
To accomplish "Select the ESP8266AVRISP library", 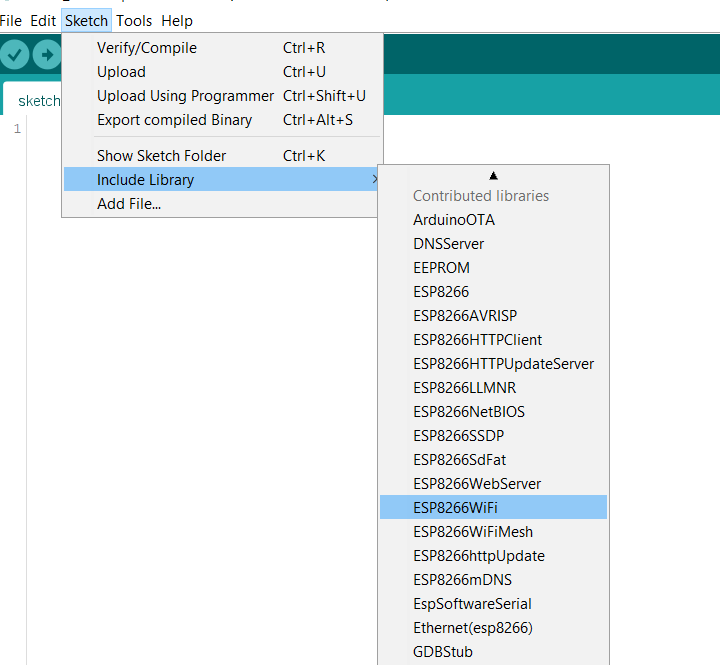I will click(494, 316).
